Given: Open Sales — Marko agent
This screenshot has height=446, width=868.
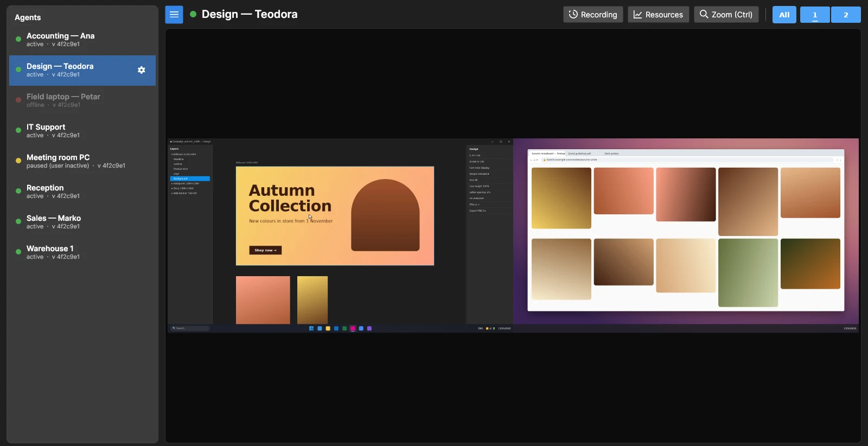Looking at the screenshot, I should 82,222.
